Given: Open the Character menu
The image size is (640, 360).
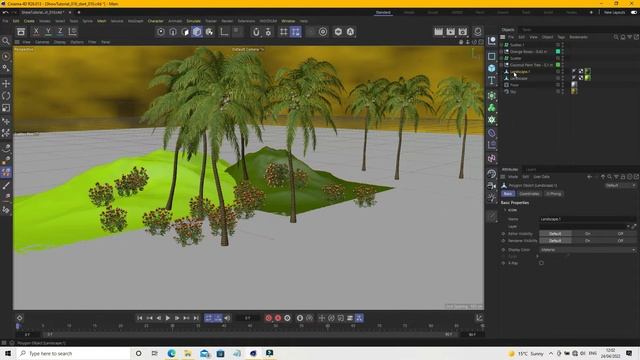Looking at the screenshot, I should [x=156, y=21].
